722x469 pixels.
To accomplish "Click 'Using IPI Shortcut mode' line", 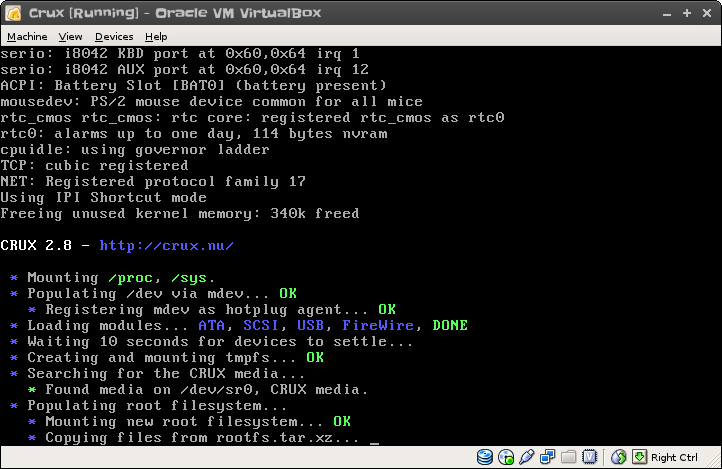I will 103,197.
